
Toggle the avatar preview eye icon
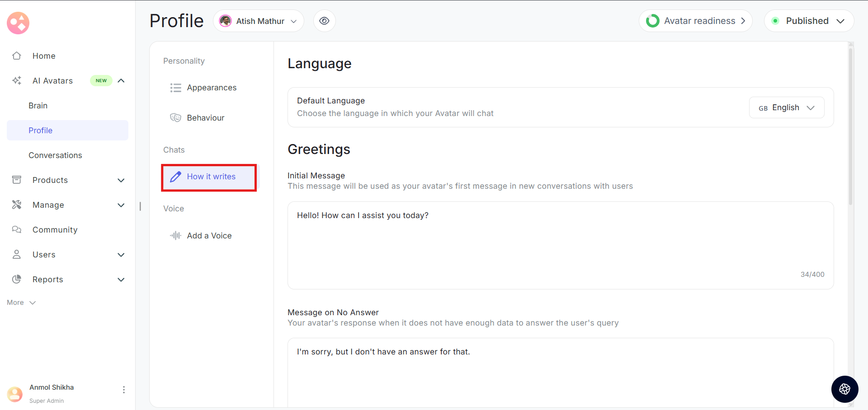click(324, 21)
